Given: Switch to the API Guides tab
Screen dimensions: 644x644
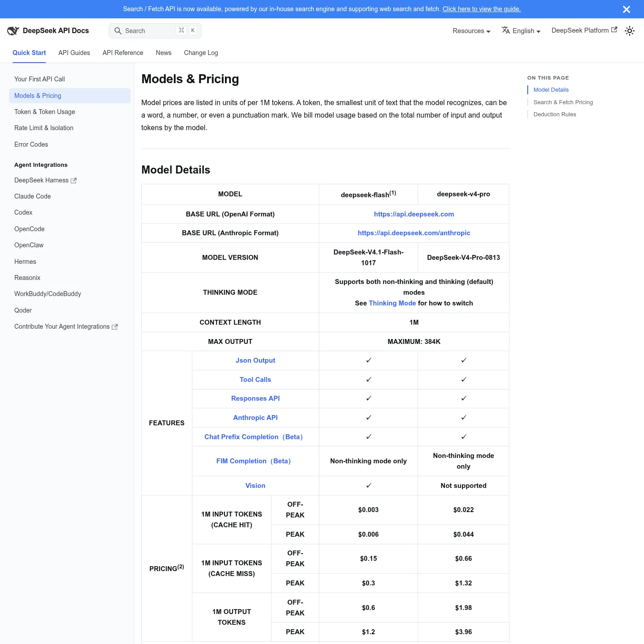Looking at the screenshot, I should pyautogui.click(x=74, y=53).
